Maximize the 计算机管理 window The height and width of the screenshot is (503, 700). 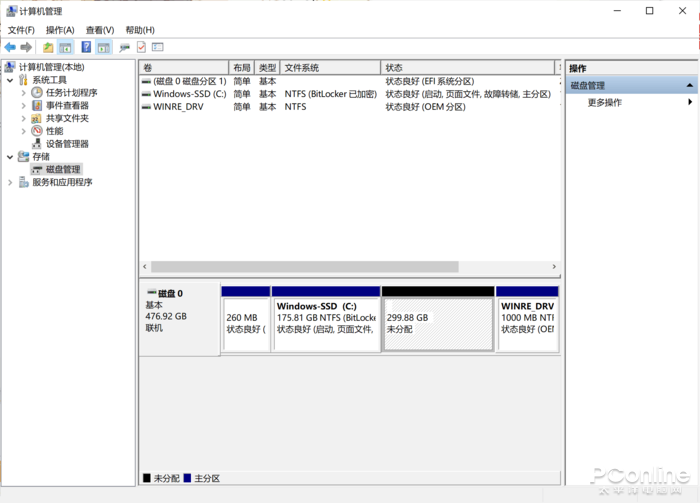tap(650, 11)
